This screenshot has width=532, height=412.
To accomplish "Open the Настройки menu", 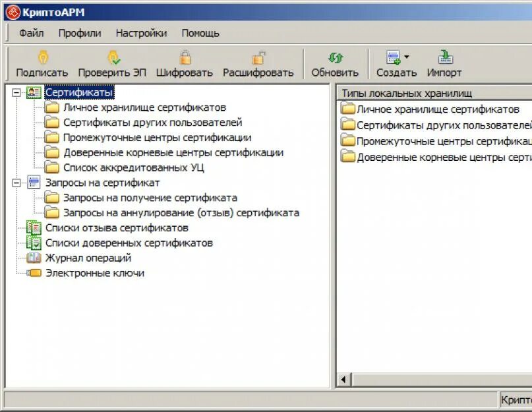I will point(141,33).
